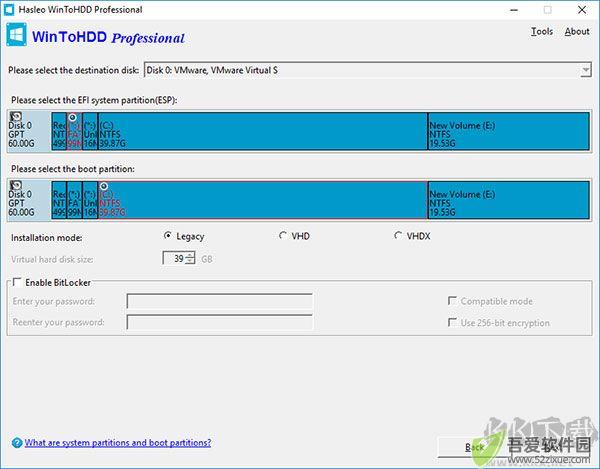This screenshot has height=469, width=600.
Task: Select New Volume (E:) in ESP list
Action: (509, 131)
